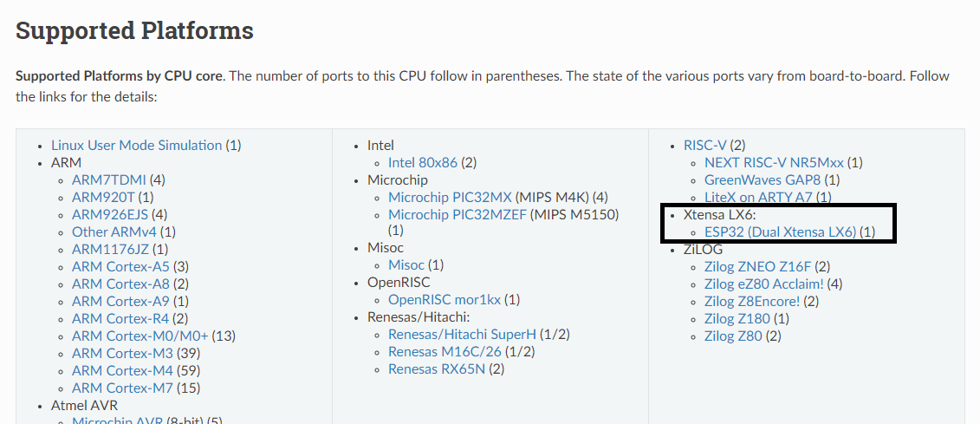980x424 pixels.
Task: Visit the OpenRISC mor1kx link
Action: point(445,299)
